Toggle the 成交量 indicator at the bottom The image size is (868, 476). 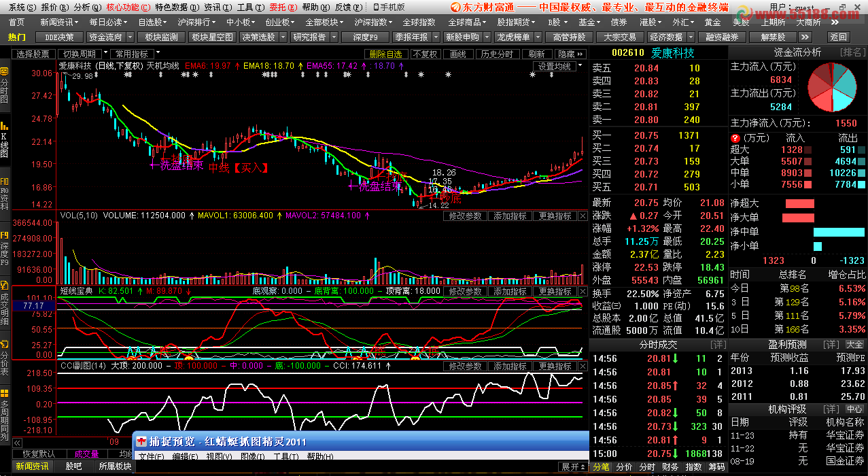(x=86, y=454)
